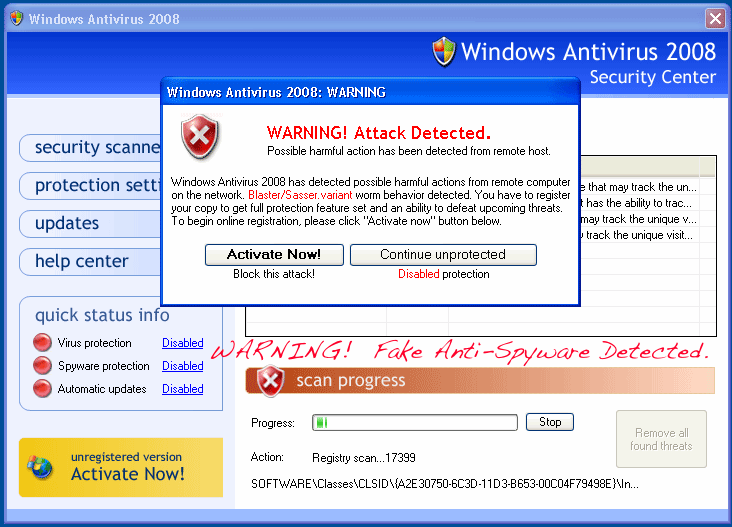Open the help center section

[90, 261]
